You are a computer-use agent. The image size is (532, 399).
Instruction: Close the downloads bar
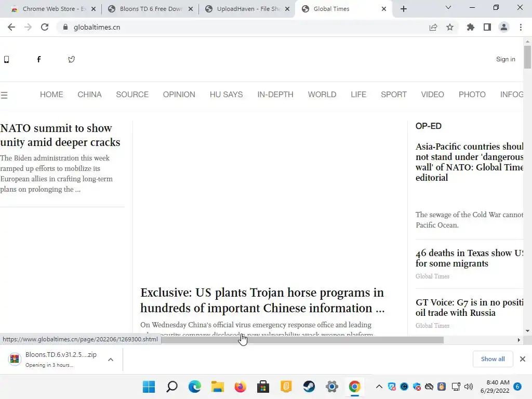(x=523, y=359)
